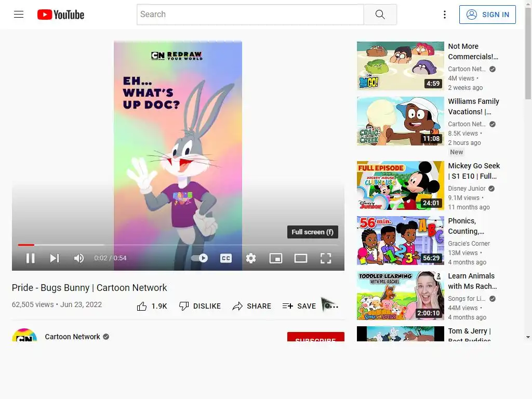Image resolution: width=532 pixels, height=399 pixels.
Task: Click the Disney Junior channel name
Action: pyautogui.click(x=467, y=188)
